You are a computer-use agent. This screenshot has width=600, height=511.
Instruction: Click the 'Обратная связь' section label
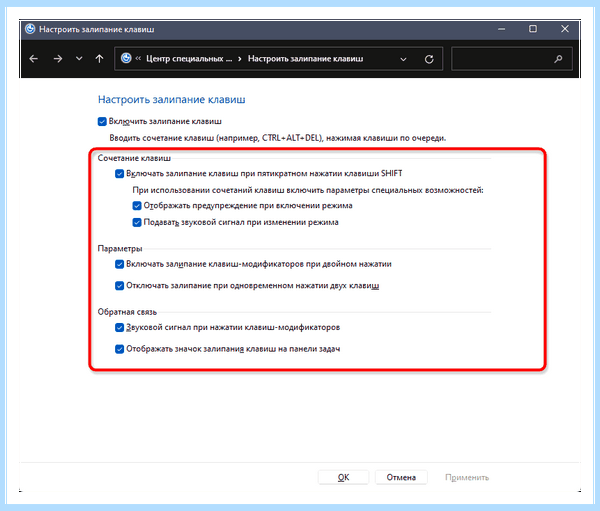127,312
